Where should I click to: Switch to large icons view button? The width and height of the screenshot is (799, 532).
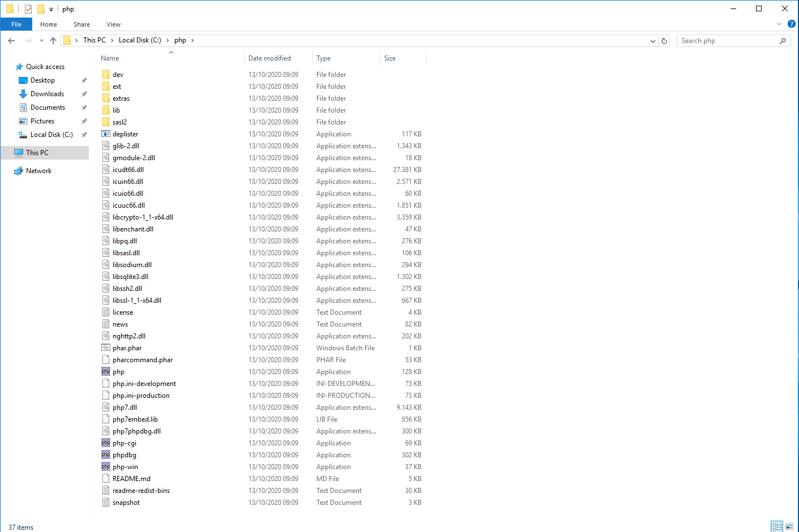tap(789, 527)
